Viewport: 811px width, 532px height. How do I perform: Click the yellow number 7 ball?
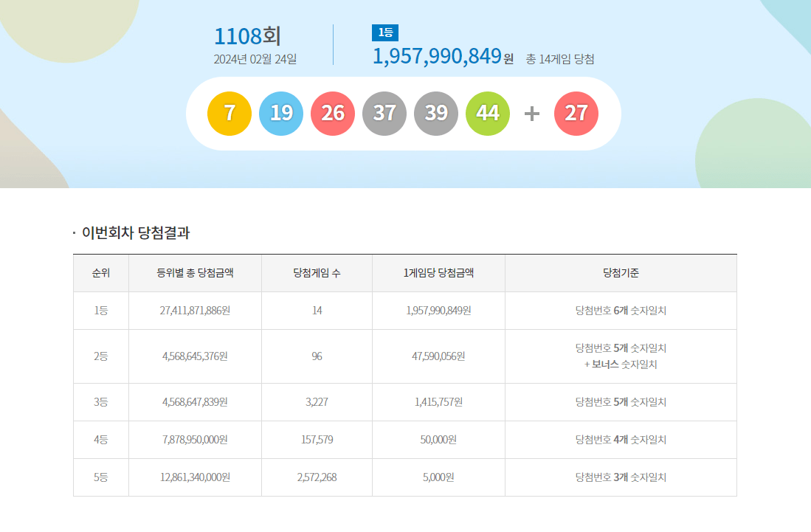[x=230, y=114]
